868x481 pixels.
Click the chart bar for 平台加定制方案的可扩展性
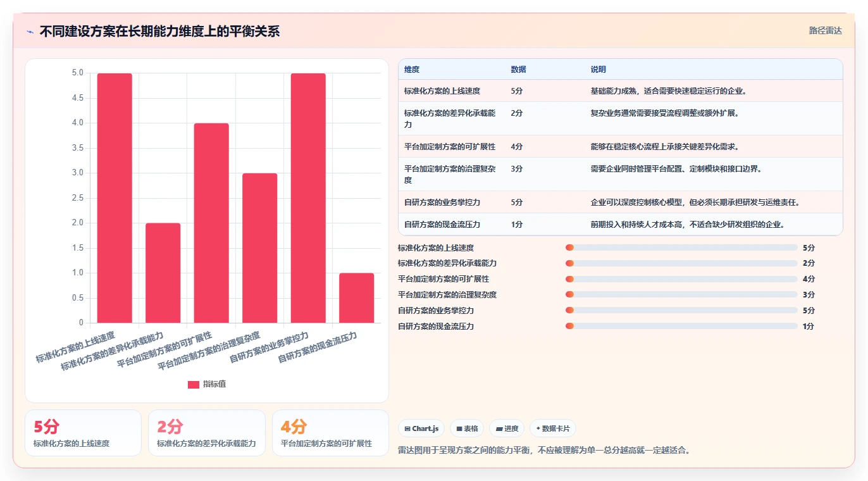211,223
